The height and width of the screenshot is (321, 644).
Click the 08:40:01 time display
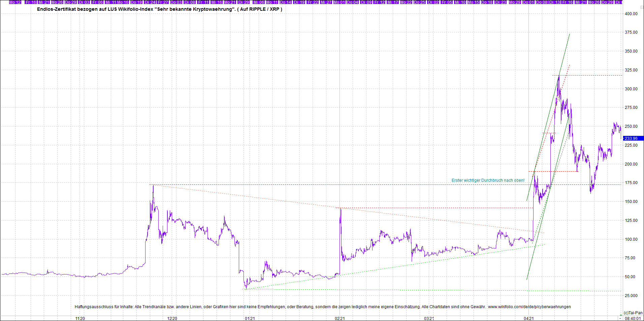pos(632,318)
